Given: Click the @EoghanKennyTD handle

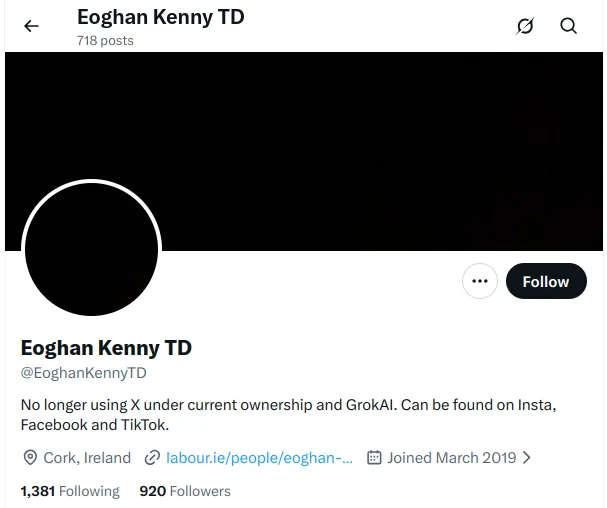Looking at the screenshot, I should pyautogui.click(x=84, y=373).
